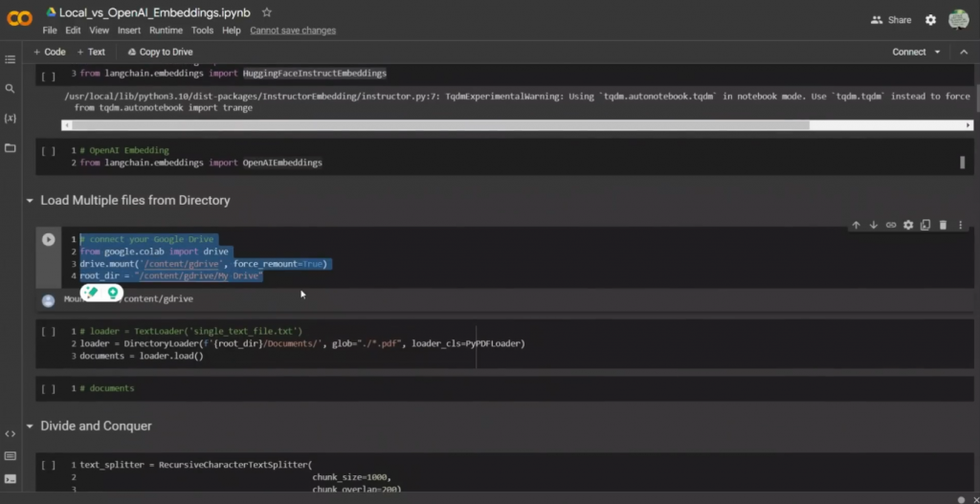Screen dimensions: 980x504
Task: Click the 'Cannot save changes' link
Action: click(x=293, y=30)
